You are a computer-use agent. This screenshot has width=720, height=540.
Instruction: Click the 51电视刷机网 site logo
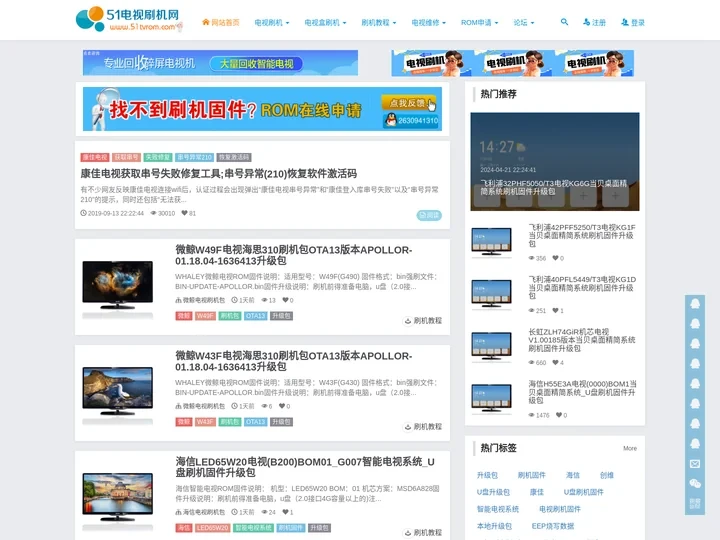(x=129, y=19)
